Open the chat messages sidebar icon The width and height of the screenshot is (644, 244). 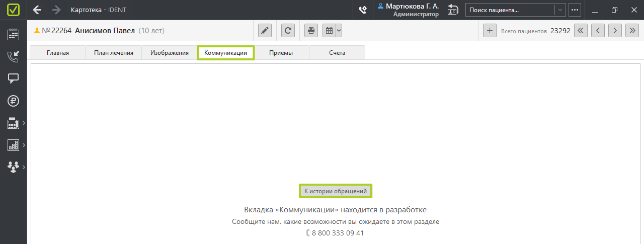(x=13, y=78)
